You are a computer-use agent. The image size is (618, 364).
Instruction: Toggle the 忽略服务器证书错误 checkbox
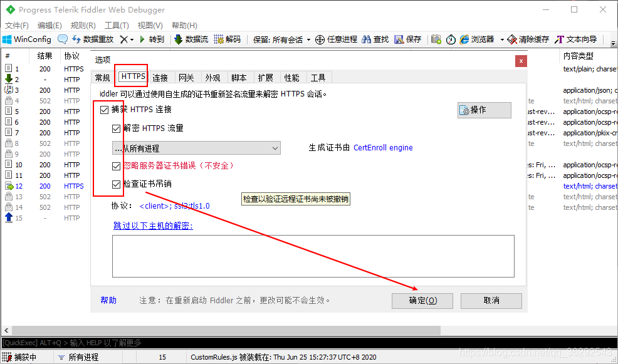pyautogui.click(x=117, y=166)
